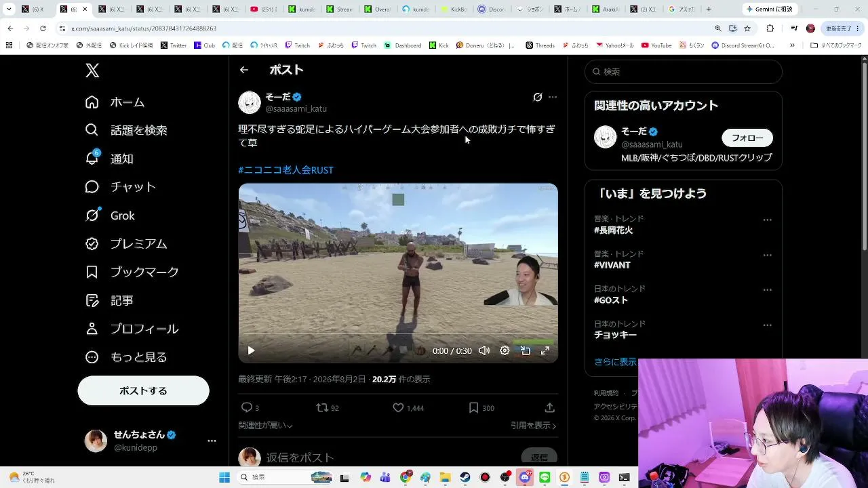This screenshot has height=488, width=868.
Task: Open the Twitter bookmark in the bookmarks bar
Action: pos(174,45)
